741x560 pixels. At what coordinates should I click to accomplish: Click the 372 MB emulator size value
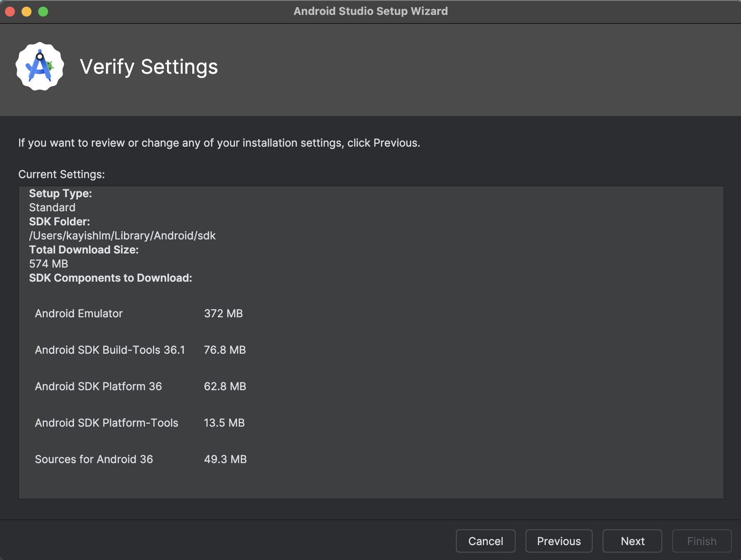tap(223, 314)
